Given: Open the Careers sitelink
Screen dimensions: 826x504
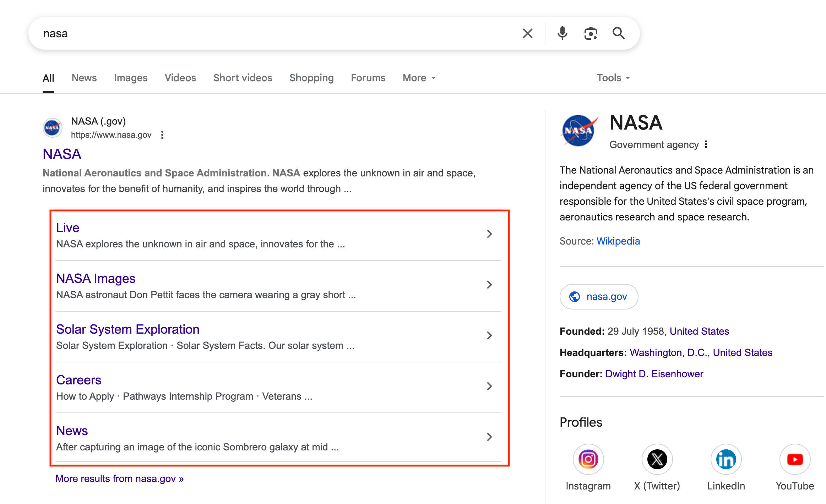Looking at the screenshot, I should 79,380.
